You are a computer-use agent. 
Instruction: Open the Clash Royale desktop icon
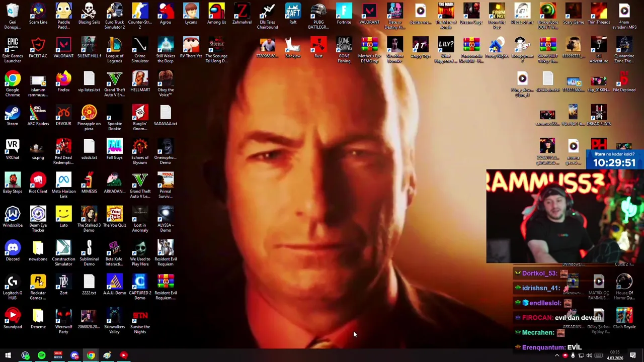click(624, 318)
